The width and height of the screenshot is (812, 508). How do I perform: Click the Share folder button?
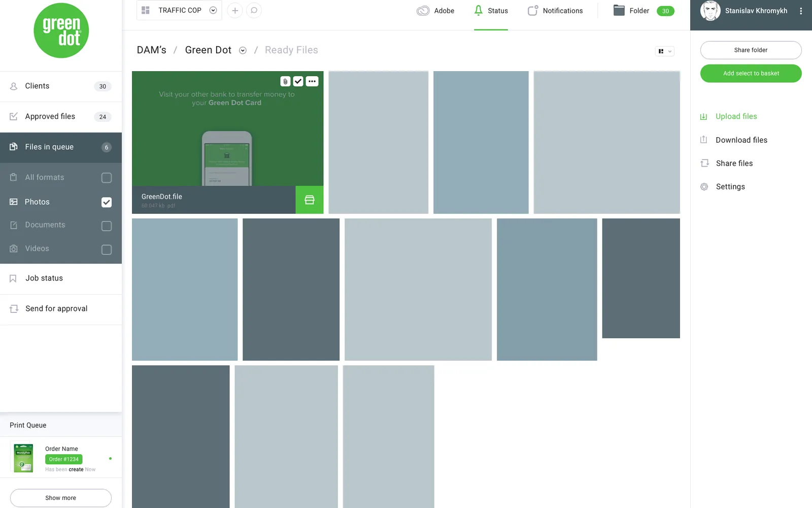[751, 50]
